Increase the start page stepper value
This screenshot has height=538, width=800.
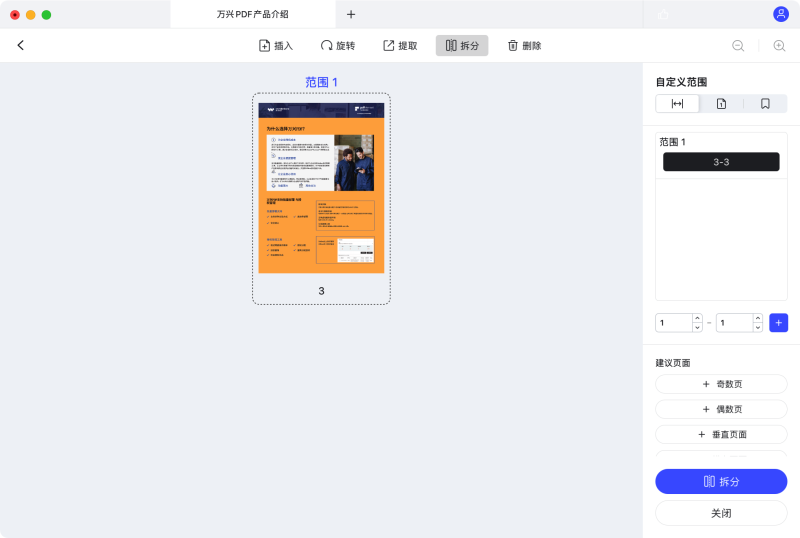[696, 318]
